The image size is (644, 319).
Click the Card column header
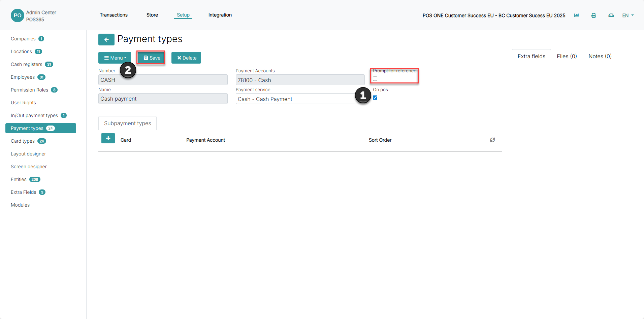(126, 140)
